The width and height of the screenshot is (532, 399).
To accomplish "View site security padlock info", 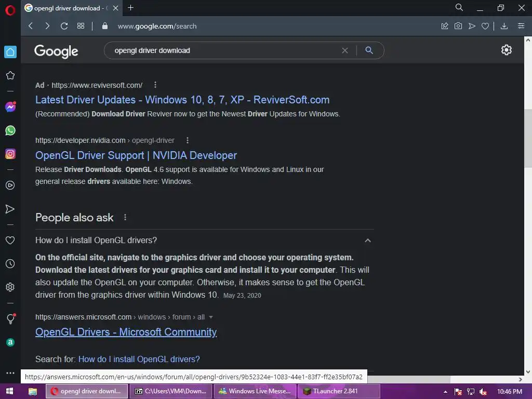I will 105,26.
